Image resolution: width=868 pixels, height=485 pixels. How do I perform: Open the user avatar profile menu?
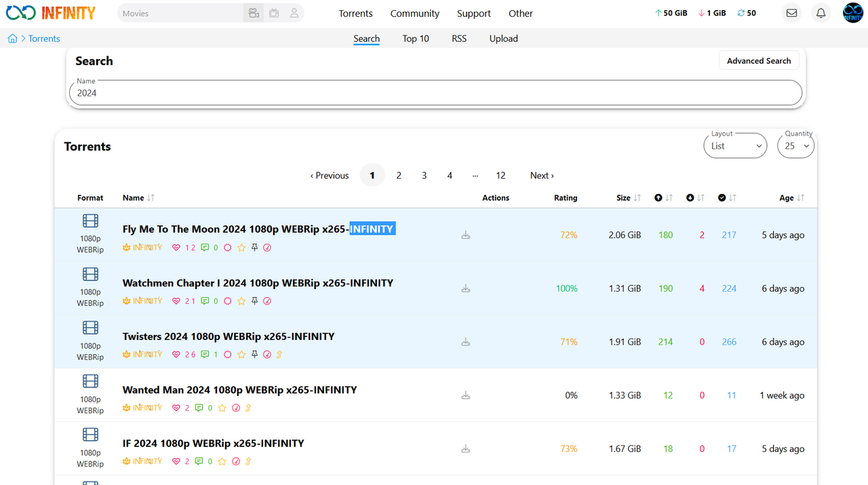[853, 13]
